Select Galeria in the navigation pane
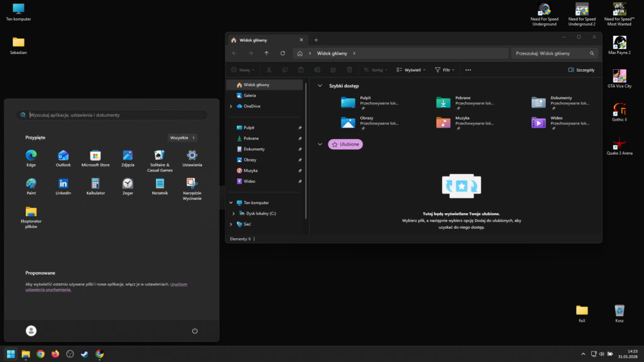The width and height of the screenshot is (644, 362). point(249,96)
